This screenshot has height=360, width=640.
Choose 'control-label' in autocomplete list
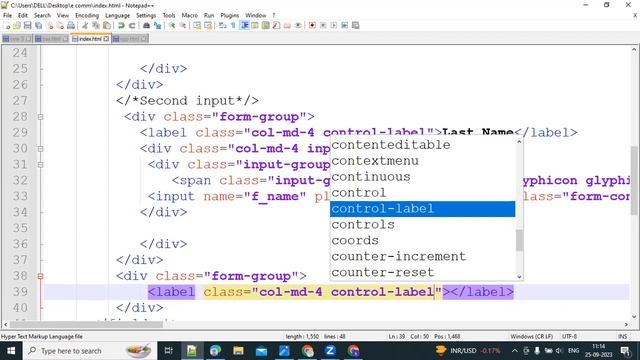click(422, 209)
